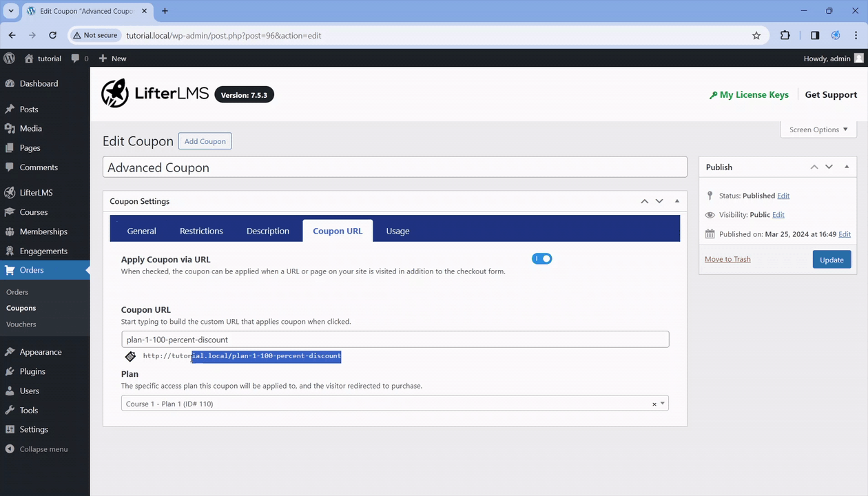Move Publish panel up
The height and width of the screenshot is (496, 868).
coord(814,167)
